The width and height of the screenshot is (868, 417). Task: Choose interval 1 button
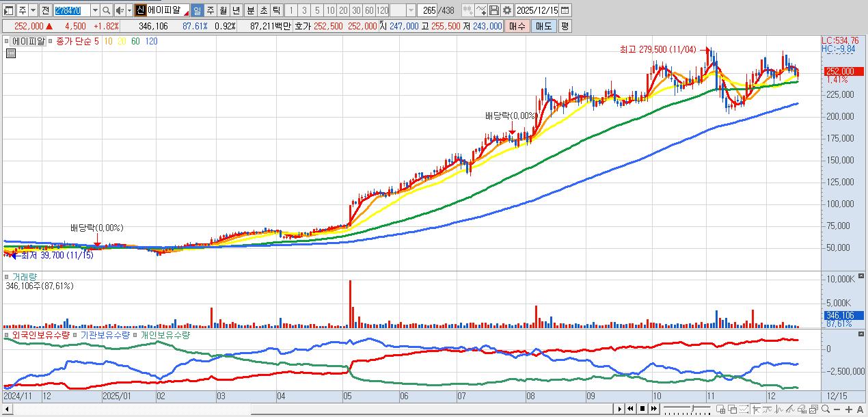(290, 10)
